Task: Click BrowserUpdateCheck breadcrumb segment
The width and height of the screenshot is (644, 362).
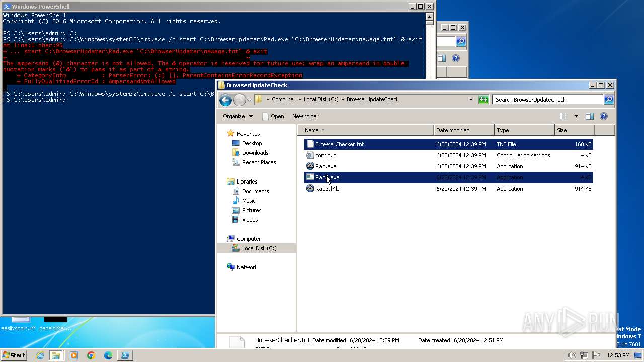Action: pos(373,99)
